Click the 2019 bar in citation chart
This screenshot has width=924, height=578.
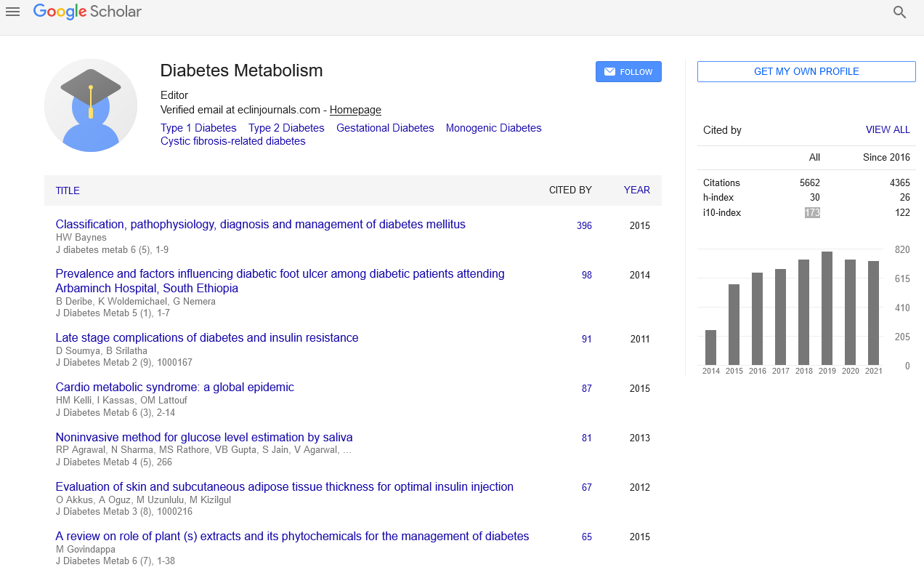click(x=827, y=308)
